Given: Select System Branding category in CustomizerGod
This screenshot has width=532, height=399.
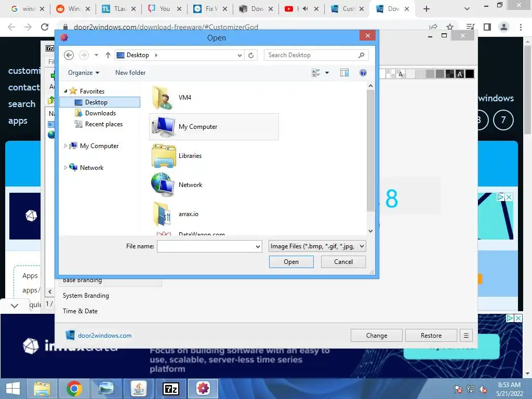Looking at the screenshot, I should point(86,296).
